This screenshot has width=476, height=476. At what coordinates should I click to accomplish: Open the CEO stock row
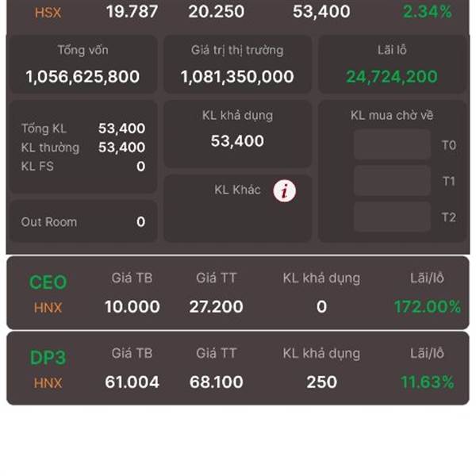point(238,293)
